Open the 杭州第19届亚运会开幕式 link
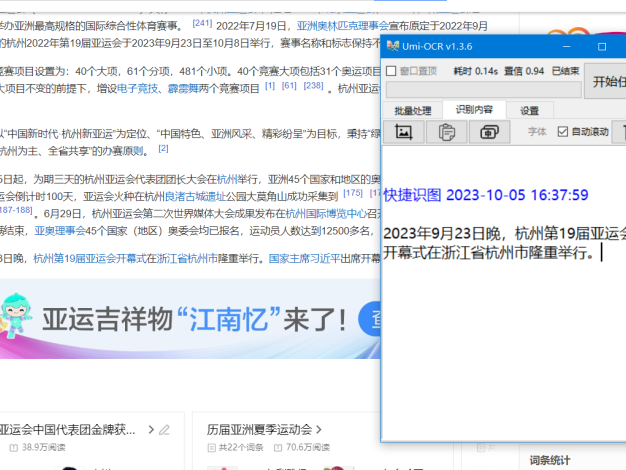This screenshot has height=470, width=626. (89, 258)
